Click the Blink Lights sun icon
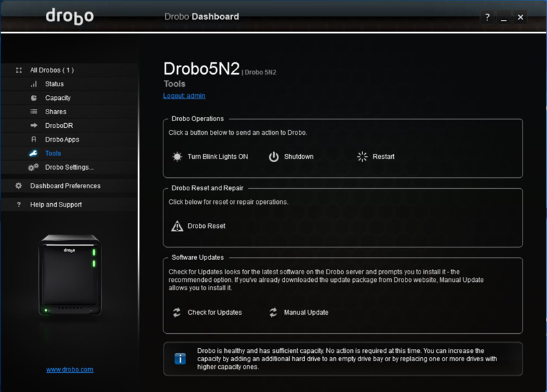This screenshot has height=392, width=547. [x=177, y=157]
